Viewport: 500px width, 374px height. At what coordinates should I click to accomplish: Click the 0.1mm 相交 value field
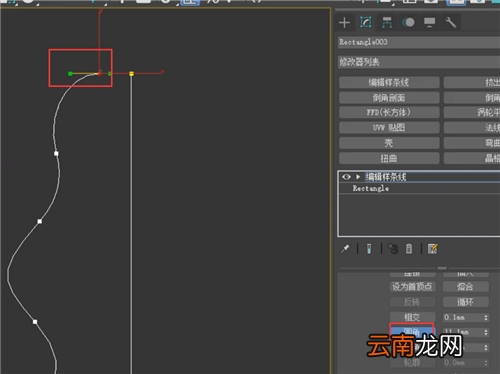tap(463, 317)
